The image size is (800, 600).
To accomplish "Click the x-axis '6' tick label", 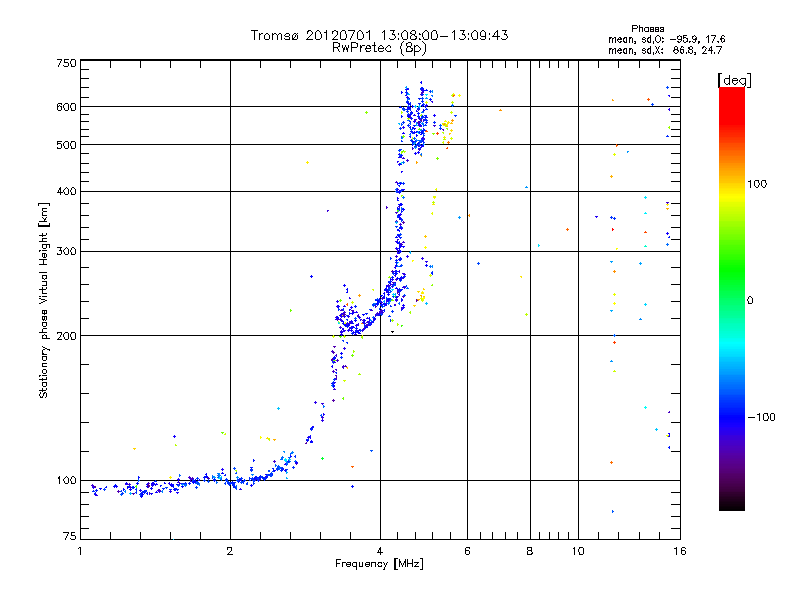I will point(467,551).
